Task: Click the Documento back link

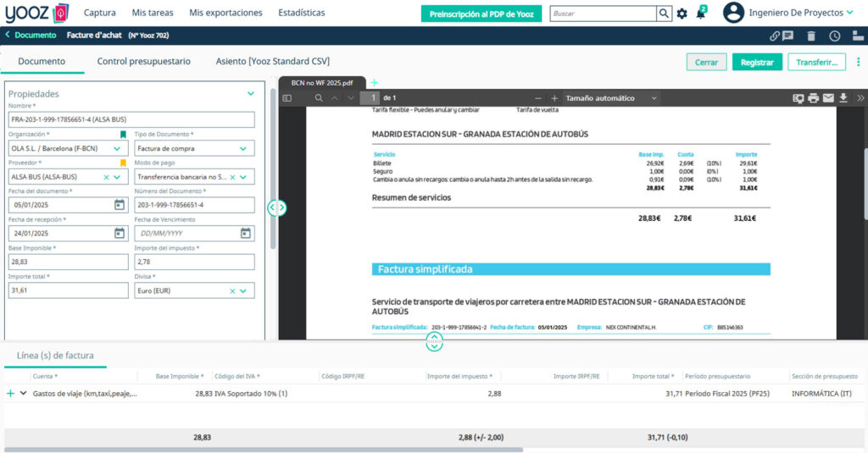Action: pos(36,35)
